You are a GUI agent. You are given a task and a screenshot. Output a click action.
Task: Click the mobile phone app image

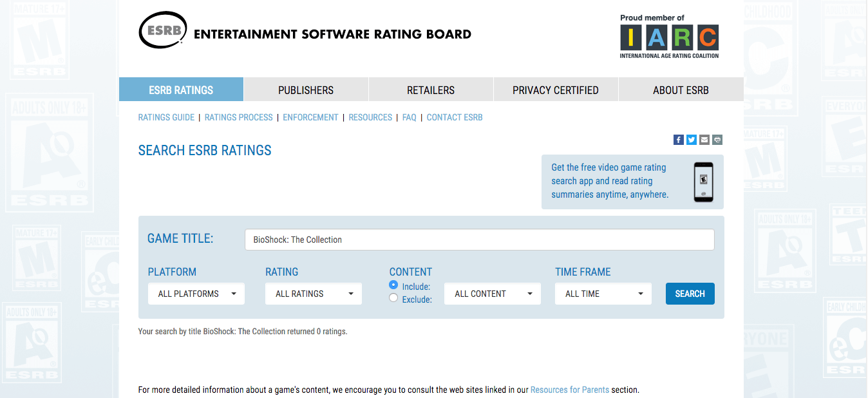click(x=703, y=182)
